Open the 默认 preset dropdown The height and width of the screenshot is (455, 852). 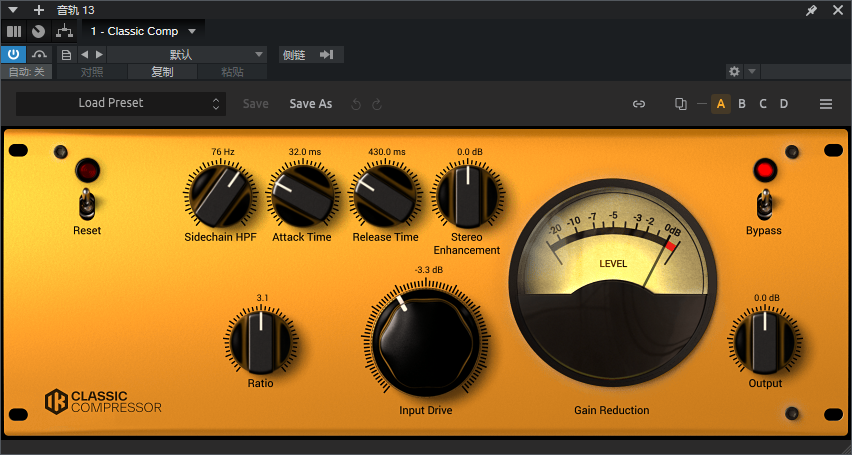pos(186,55)
